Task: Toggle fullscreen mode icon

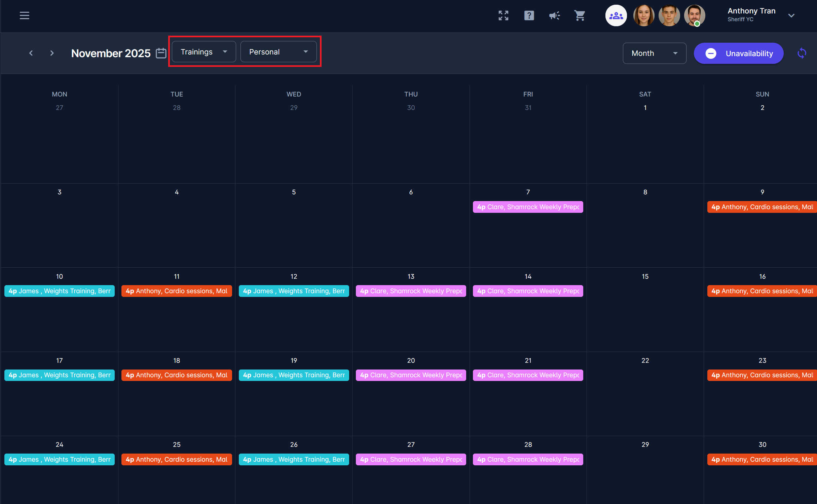Action: 503,15
